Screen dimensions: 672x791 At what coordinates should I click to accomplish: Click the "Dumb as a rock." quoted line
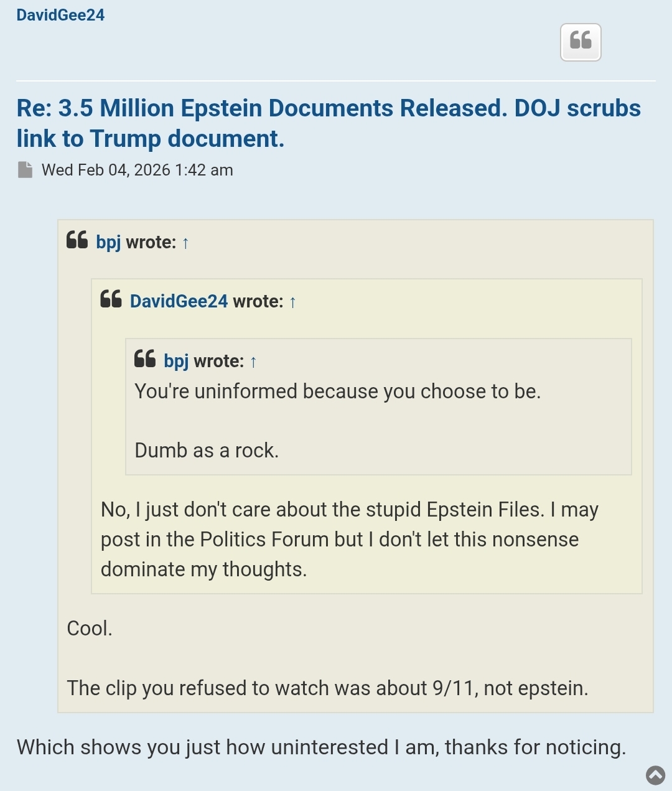207,450
